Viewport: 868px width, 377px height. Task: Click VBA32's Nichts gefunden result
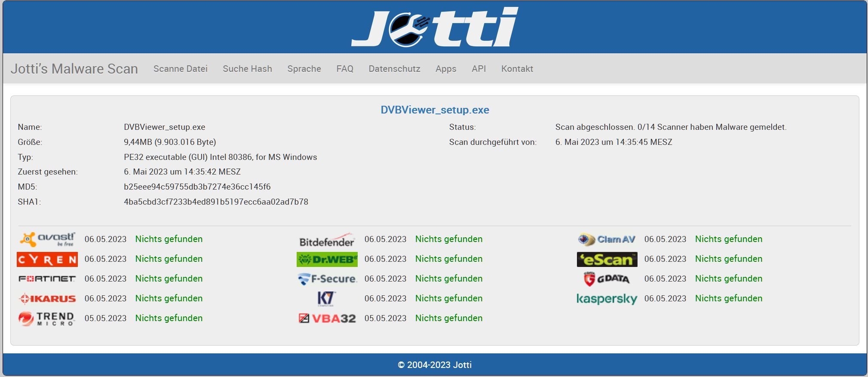tap(449, 318)
